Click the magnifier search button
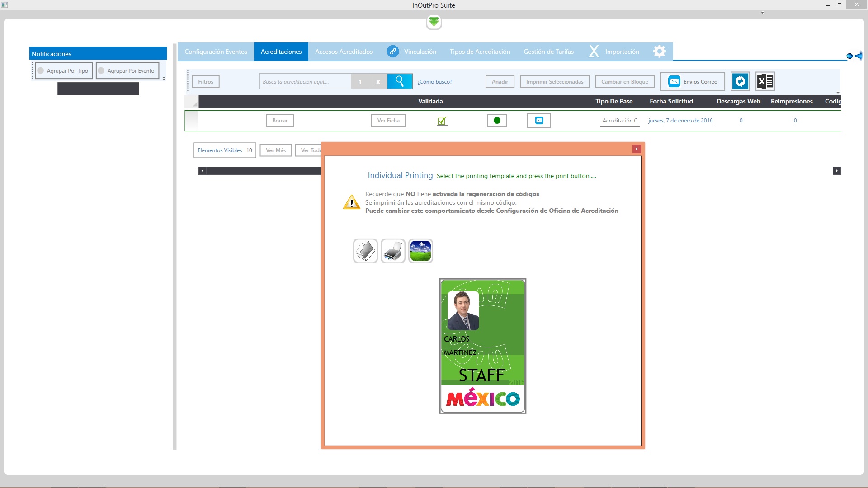This screenshot has height=488, width=868. [x=400, y=81]
